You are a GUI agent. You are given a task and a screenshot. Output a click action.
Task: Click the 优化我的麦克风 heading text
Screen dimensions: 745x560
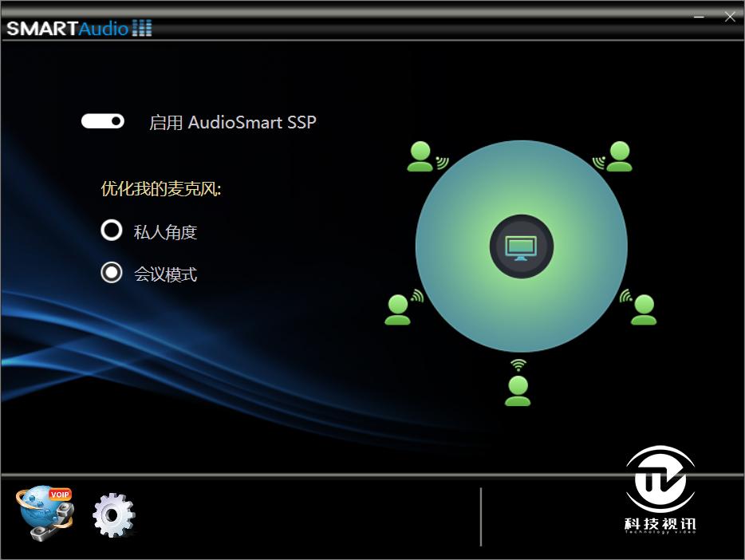(161, 189)
